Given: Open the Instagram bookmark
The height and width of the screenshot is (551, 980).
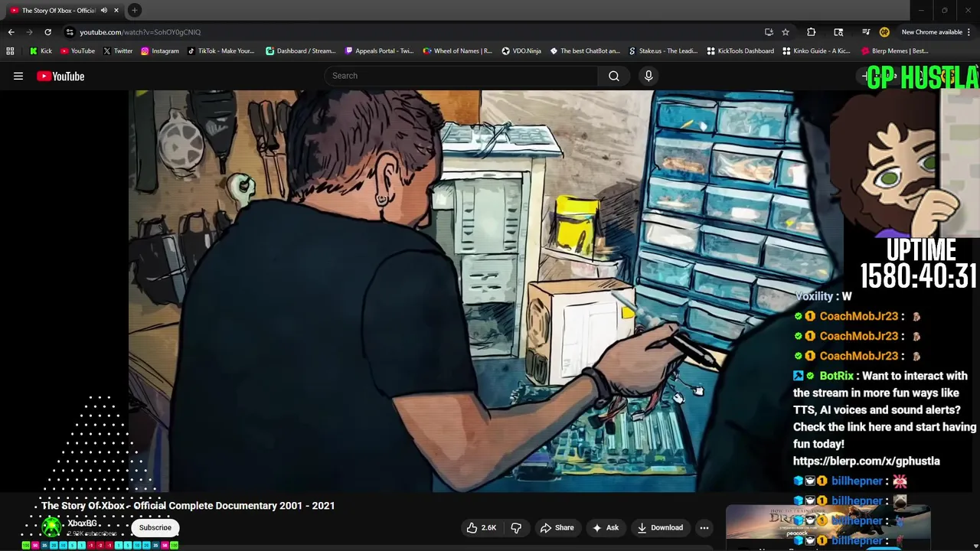Looking at the screenshot, I should point(159,51).
